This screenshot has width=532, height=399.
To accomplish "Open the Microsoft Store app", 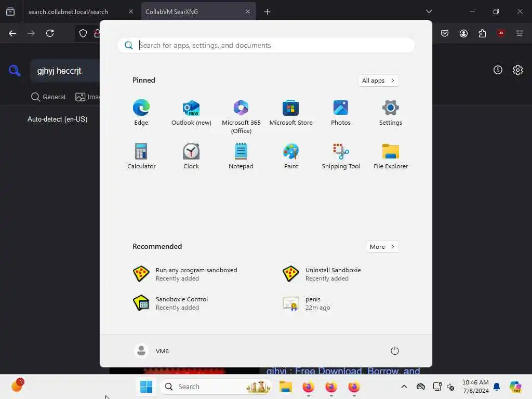I will tap(291, 113).
